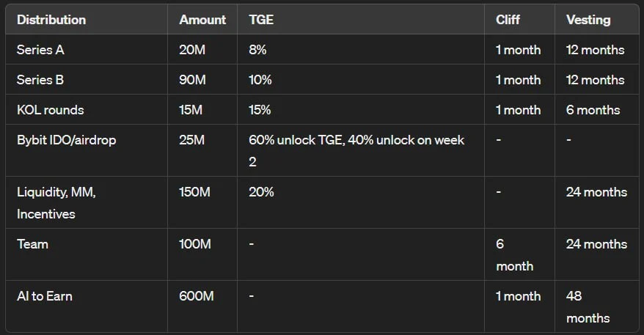Click the 48 months vesting cell
The height and width of the screenshot is (335, 644).
click(588, 307)
